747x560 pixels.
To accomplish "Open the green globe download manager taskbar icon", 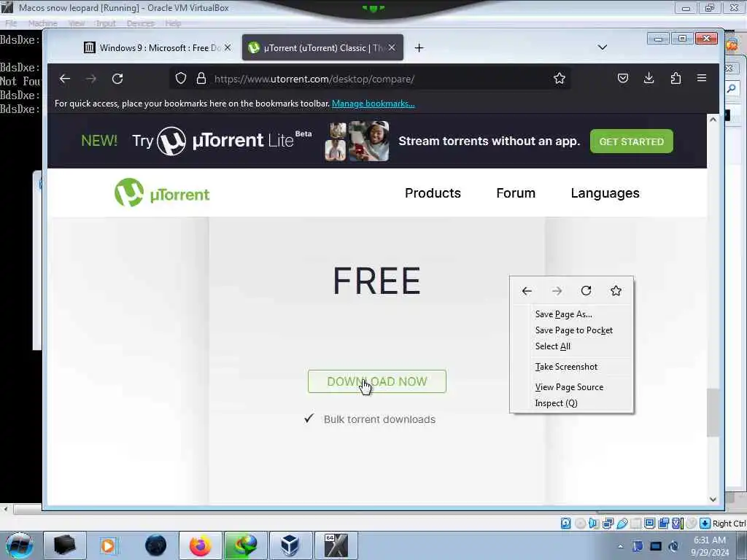I will point(246,545).
